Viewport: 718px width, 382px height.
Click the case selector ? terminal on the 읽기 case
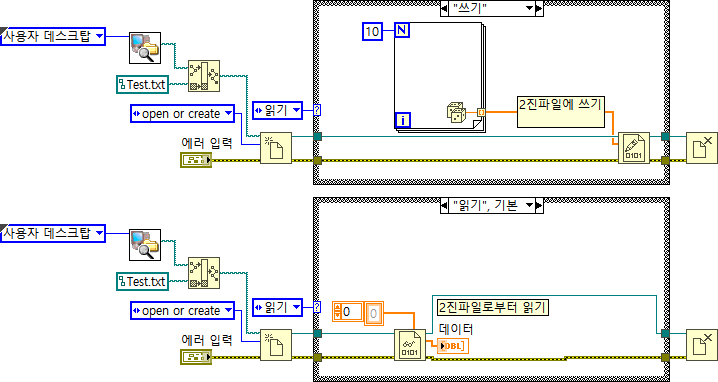coord(317,307)
